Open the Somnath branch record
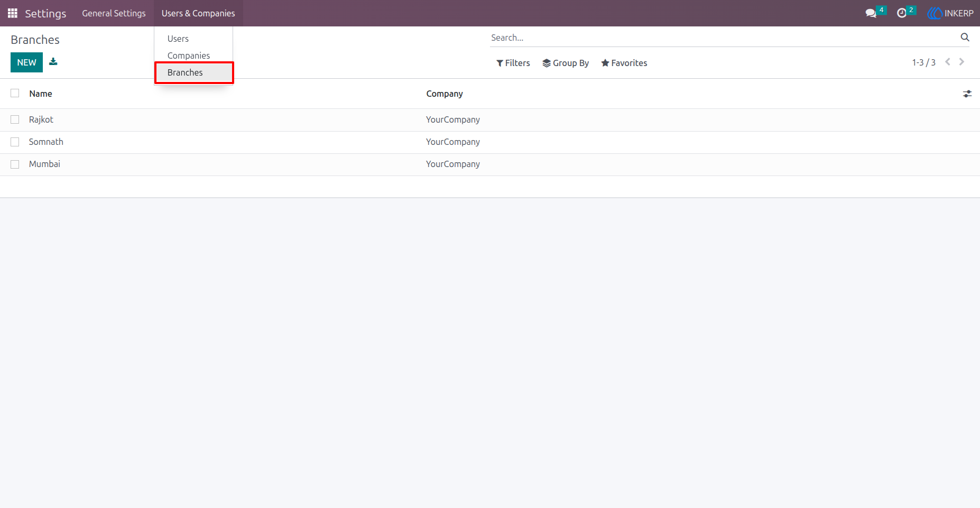980x508 pixels. (46, 142)
